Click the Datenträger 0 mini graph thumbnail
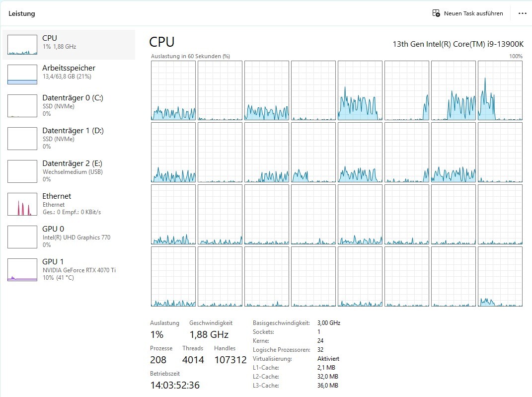 22,106
